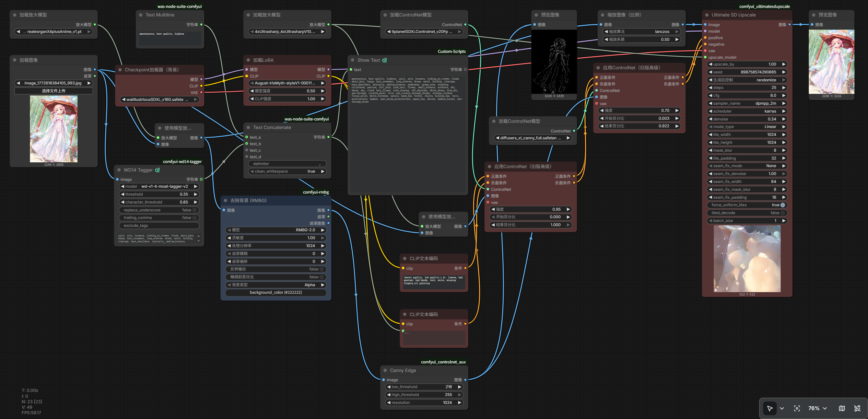Toggle link visibility icon in bottom toolbar
This screenshot has height=419, width=868.
coord(857,408)
